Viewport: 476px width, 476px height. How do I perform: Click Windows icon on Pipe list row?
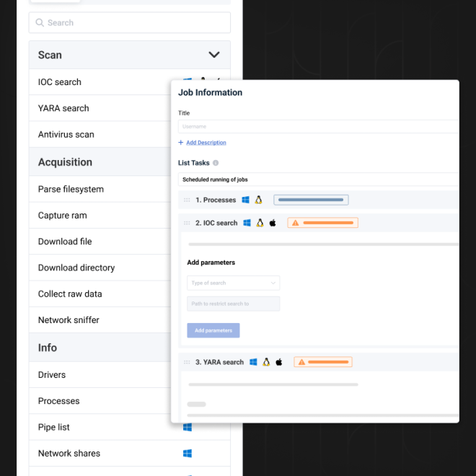coord(188,427)
